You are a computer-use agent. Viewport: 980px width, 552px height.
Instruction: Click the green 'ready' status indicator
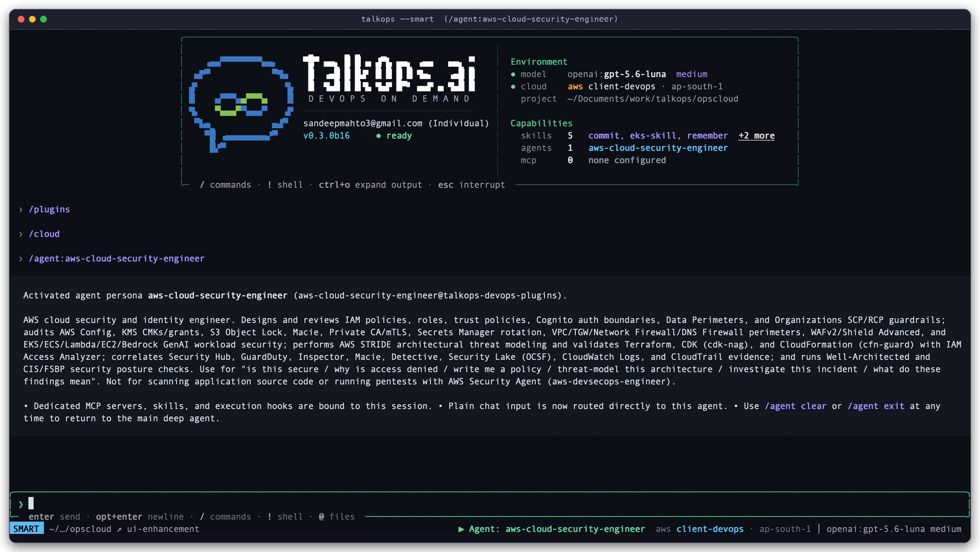pos(394,136)
